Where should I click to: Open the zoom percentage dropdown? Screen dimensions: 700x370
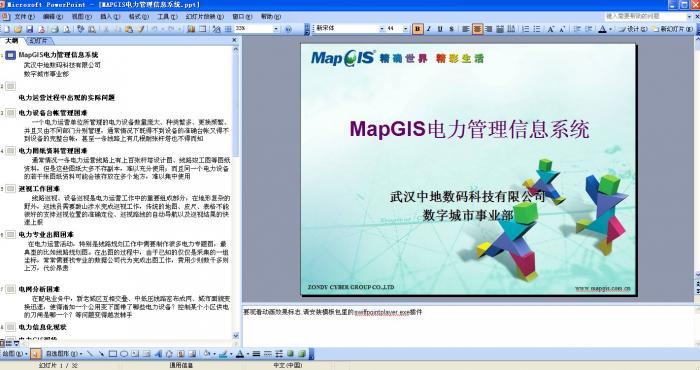(x=276, y=29)
